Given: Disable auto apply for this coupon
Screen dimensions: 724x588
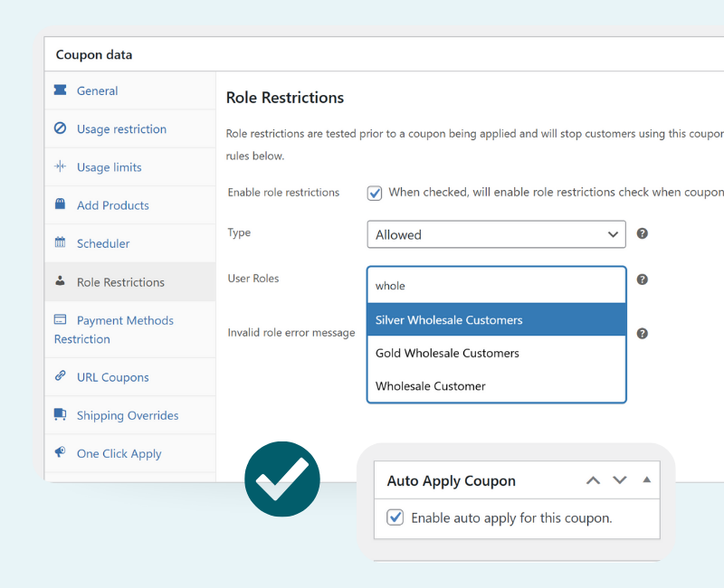Looking at the screenshot, I should point(395,518).
